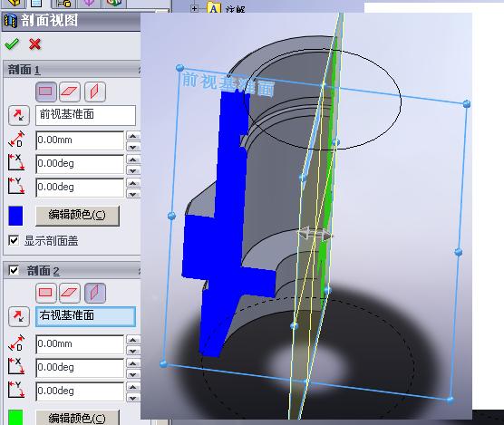Viewport: 504px width, 425px height.
Task: Click Section 2 Y rotation 0.00deg field
Action: [80, 391]
